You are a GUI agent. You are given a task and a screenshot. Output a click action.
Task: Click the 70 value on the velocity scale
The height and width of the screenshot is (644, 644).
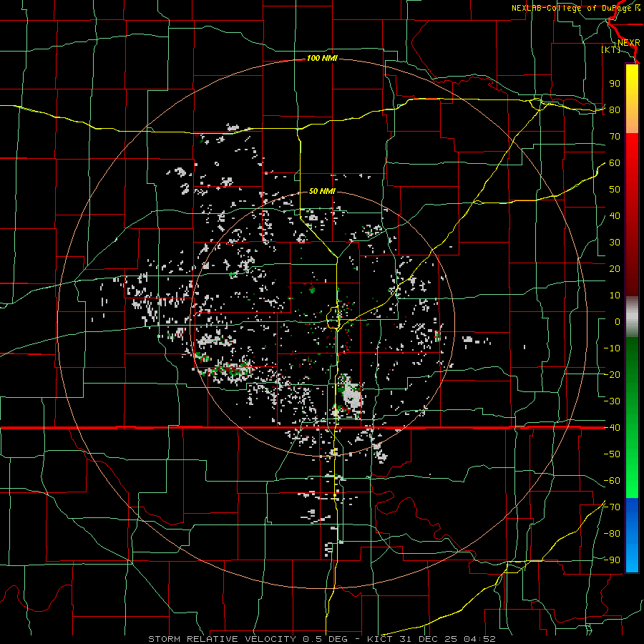[x=615, y=137]
